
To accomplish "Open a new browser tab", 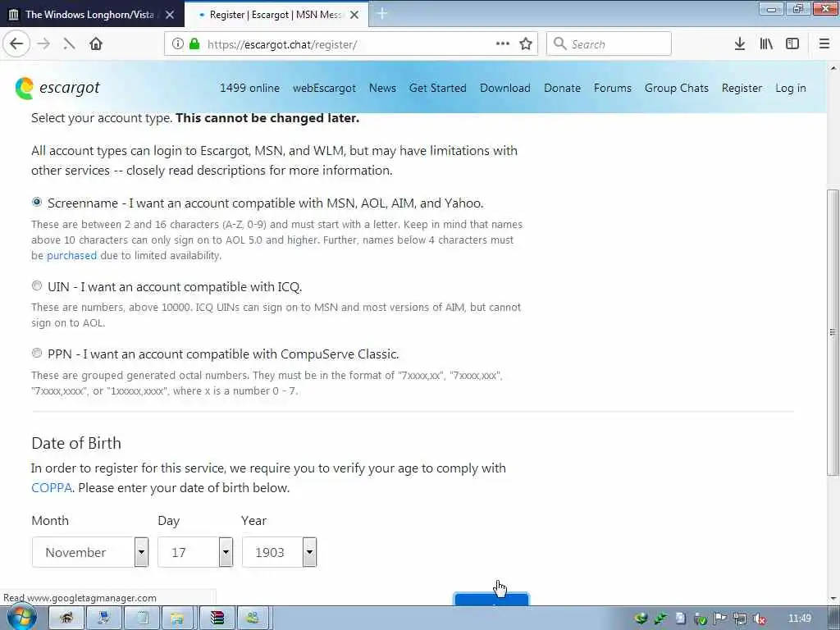I will [x=382, y=14].
